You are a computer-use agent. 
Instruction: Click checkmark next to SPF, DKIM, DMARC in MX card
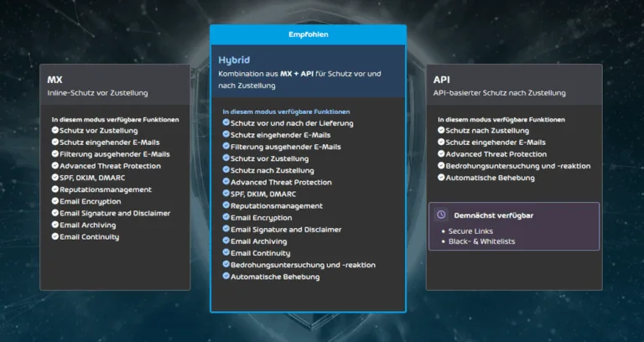click(x=55, y=178)
